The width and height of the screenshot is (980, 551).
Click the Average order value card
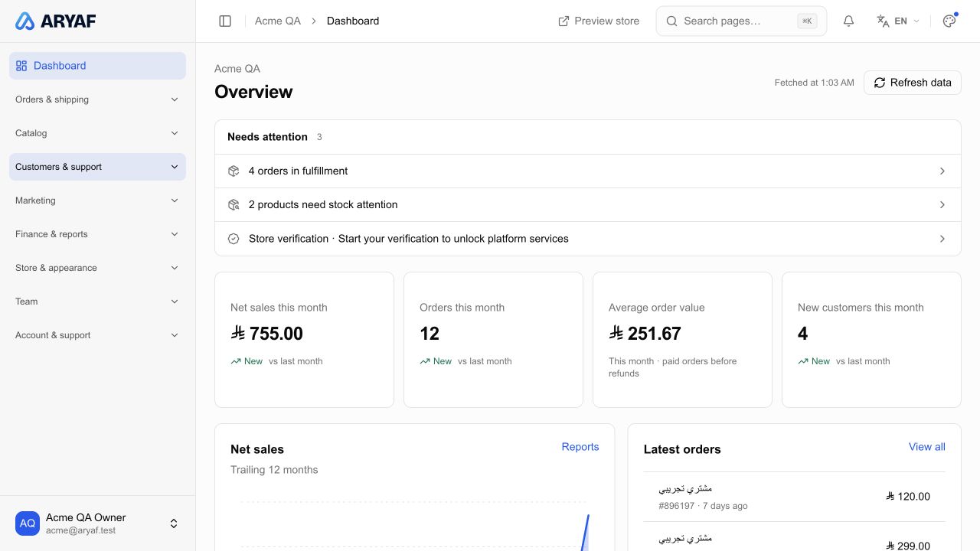tap(682, 340)
